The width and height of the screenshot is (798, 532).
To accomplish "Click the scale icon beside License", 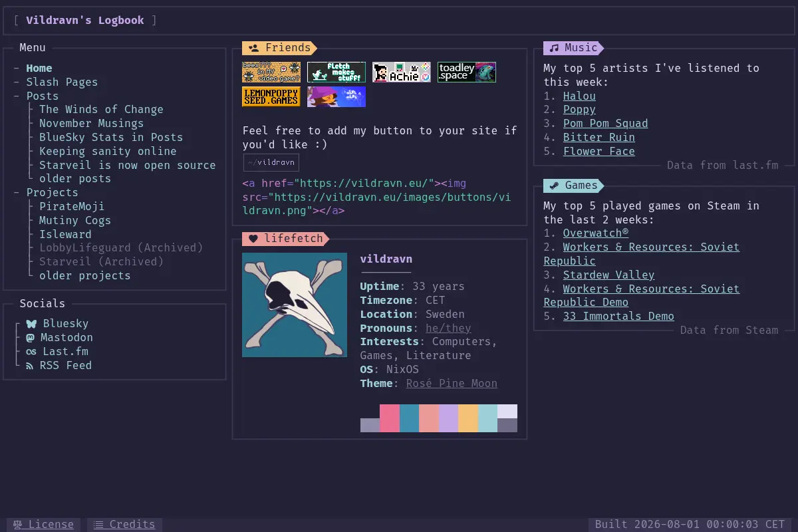I will (x=18, y=525).
